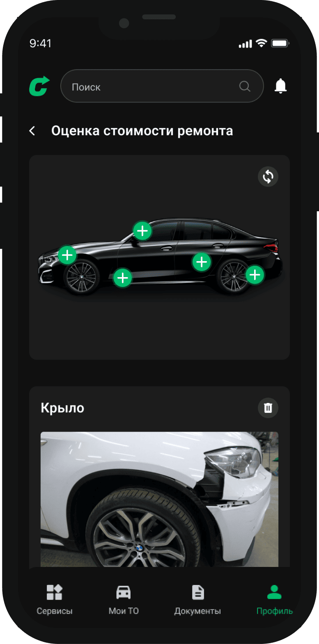Tap the green app logo icon

click(39, 86)
